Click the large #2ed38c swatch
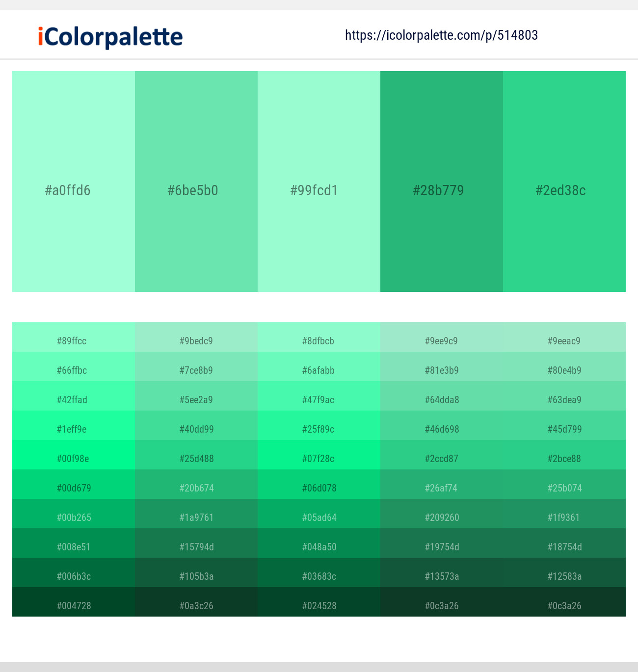 (564, 181)
